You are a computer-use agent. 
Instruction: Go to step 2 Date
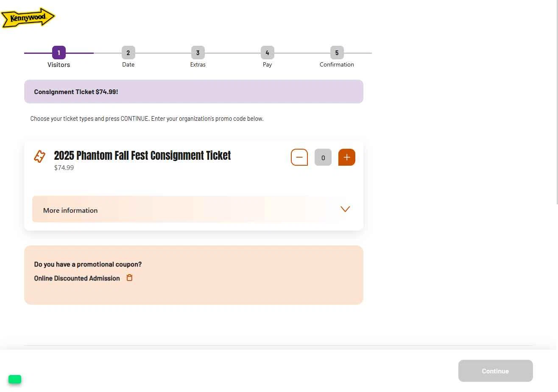coord(128,53)
